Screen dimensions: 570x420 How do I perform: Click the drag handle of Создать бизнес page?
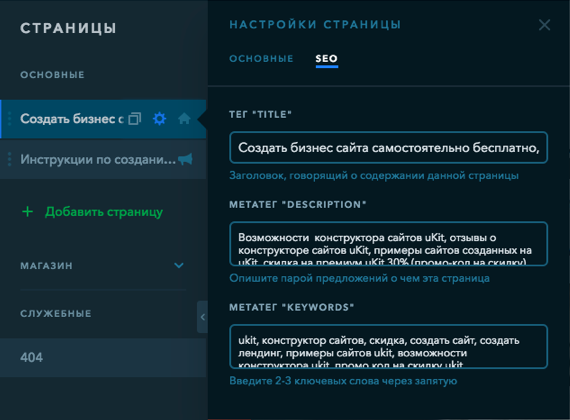pyautogui.click(x=9, y=119)
